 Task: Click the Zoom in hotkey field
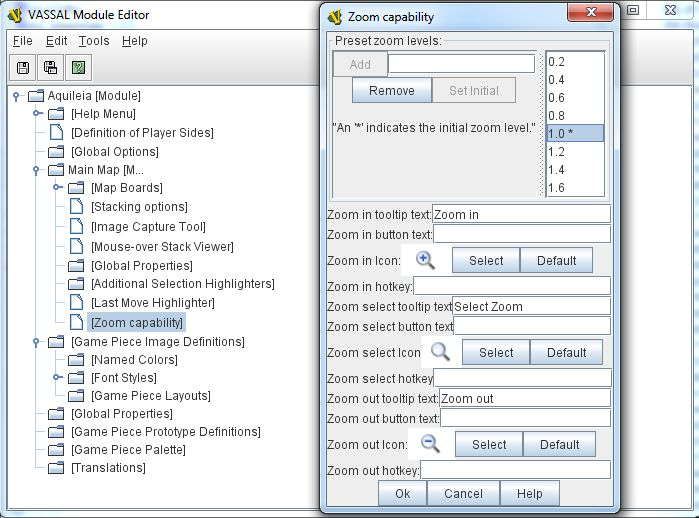(x=512, y=286)
